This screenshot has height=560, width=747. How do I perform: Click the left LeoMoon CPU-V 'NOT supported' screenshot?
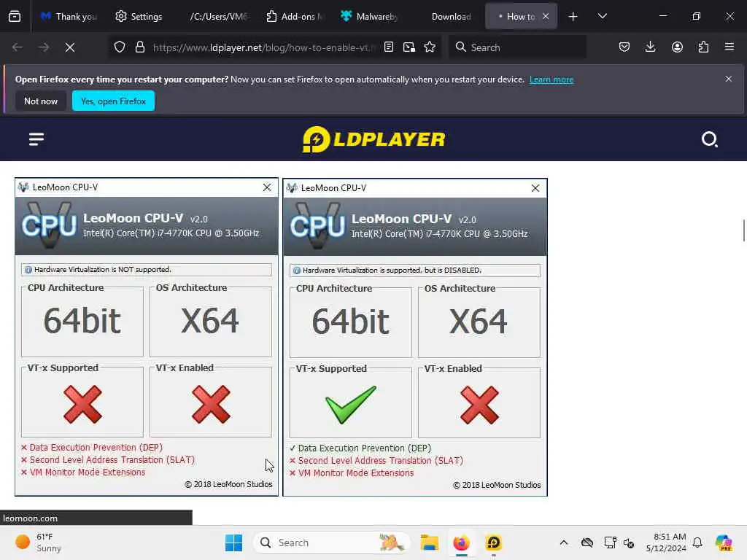(146, 337)
